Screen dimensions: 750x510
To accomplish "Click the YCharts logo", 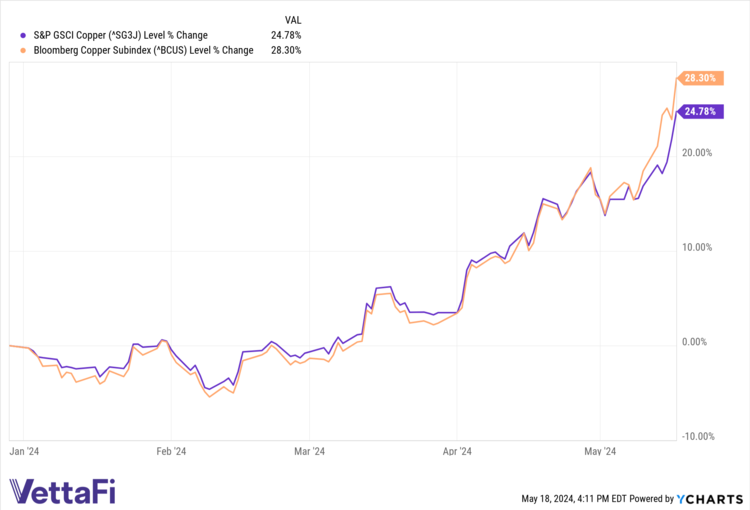I will 713,497.
